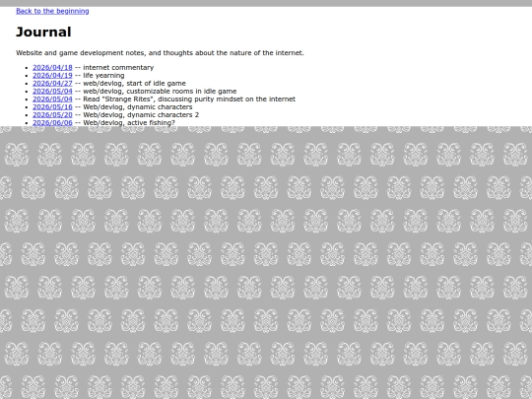
Task: Click the text "life yearning"
Action: click(103, 75)
